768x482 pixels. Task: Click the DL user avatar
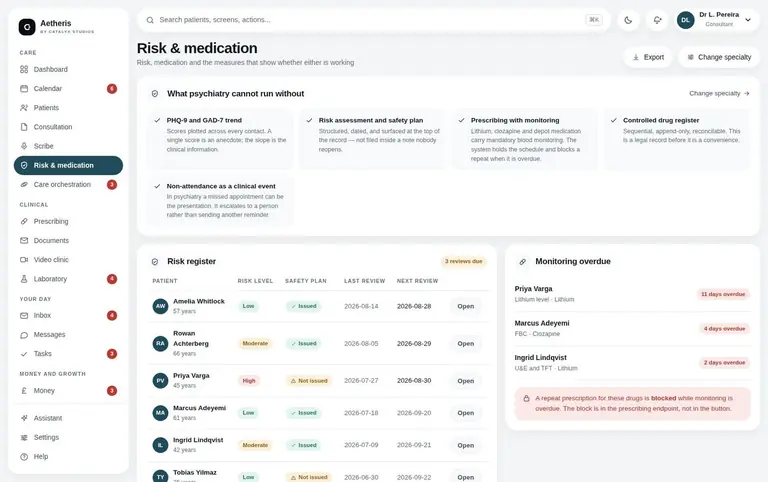[686, 20]
